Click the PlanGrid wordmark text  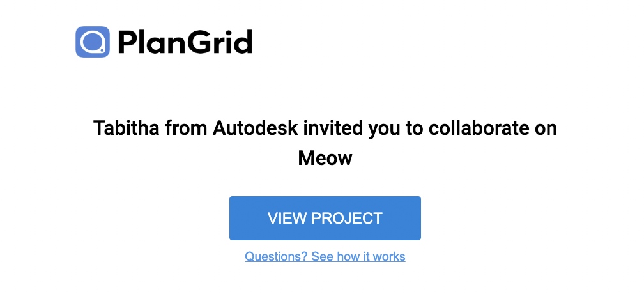click(x=185, y=42)
